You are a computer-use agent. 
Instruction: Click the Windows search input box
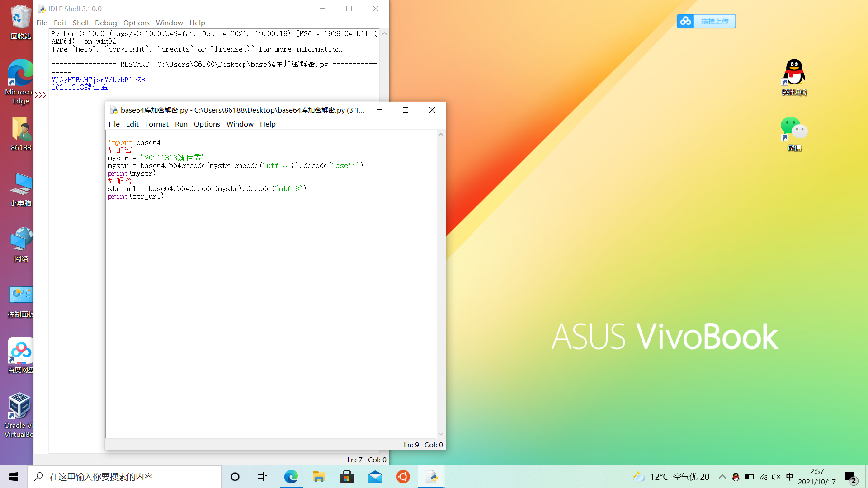click(x=124, y=477)
